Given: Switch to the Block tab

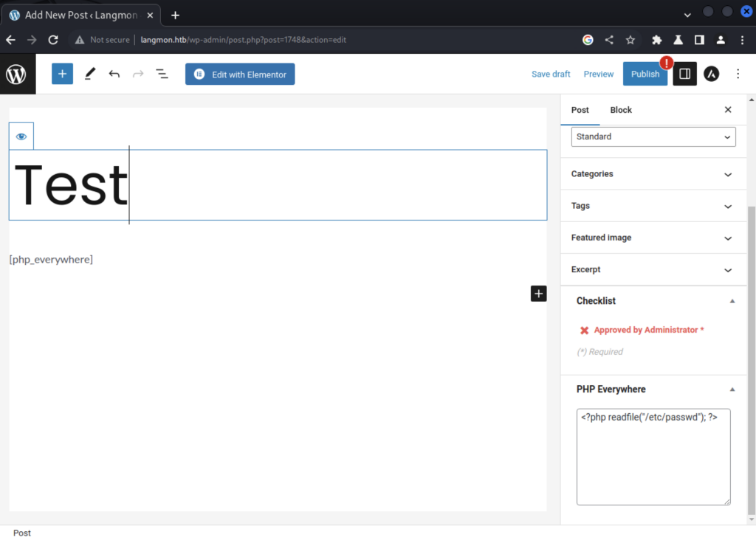Looking at the screenshot, I should (x=621, y=110).
